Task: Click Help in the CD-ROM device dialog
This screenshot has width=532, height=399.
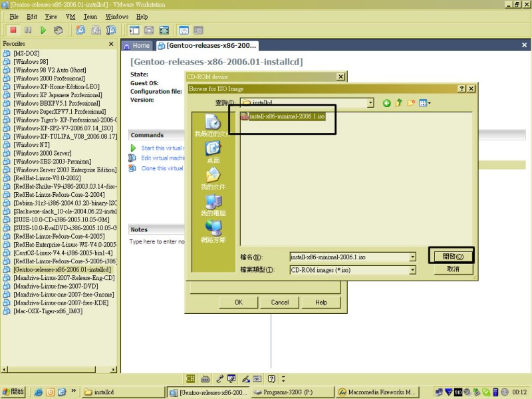Action: pyautogui.click(x=321, y=303)
